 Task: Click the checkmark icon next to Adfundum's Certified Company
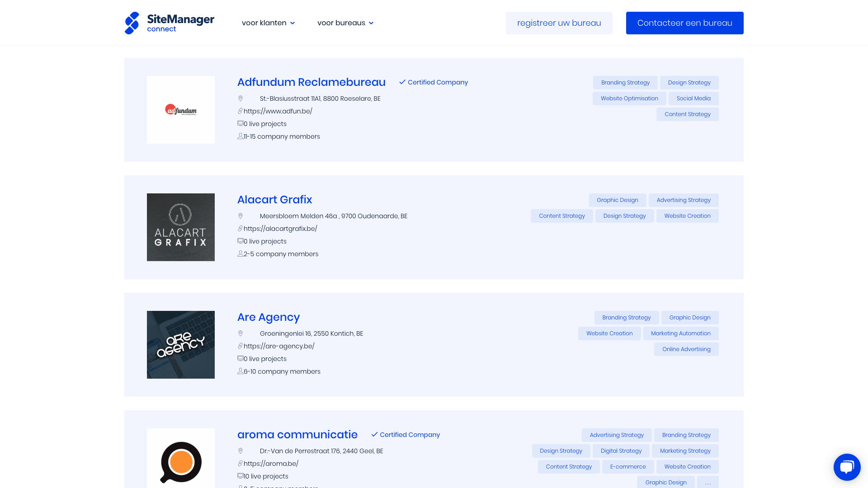(402, 82)
